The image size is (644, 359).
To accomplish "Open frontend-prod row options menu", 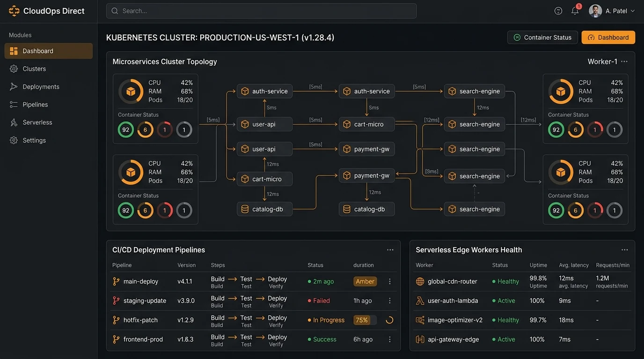I will [390, 339].
